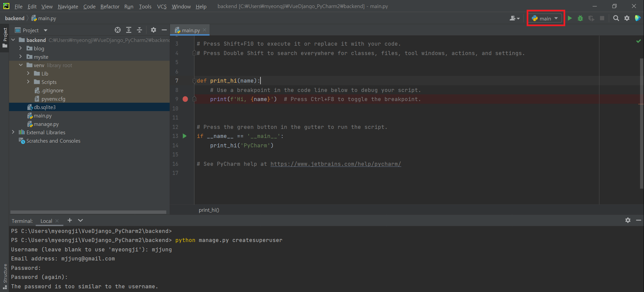Open terminal settings gear icon

coord(628,220)
